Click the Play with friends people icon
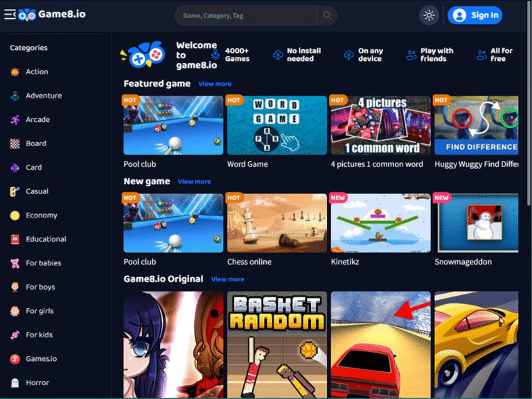 411,55
